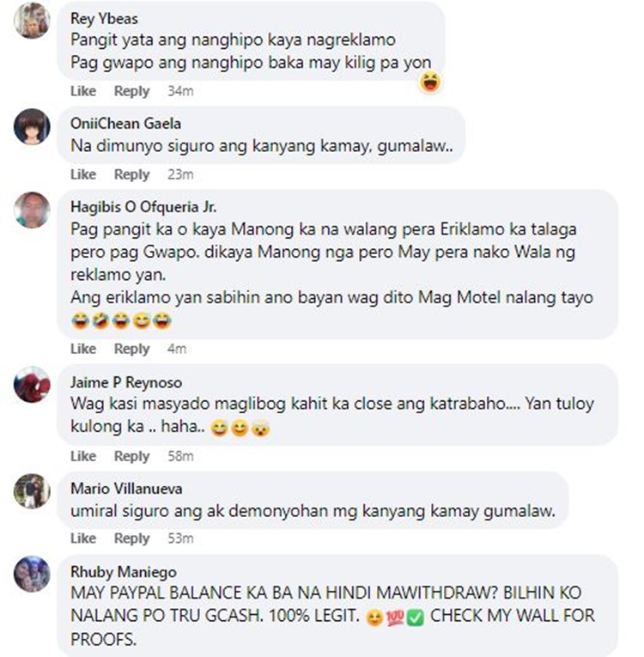The image size is (644, 657).
Task: Like Rey Ybeas's comment
Action: coord(83,91)
